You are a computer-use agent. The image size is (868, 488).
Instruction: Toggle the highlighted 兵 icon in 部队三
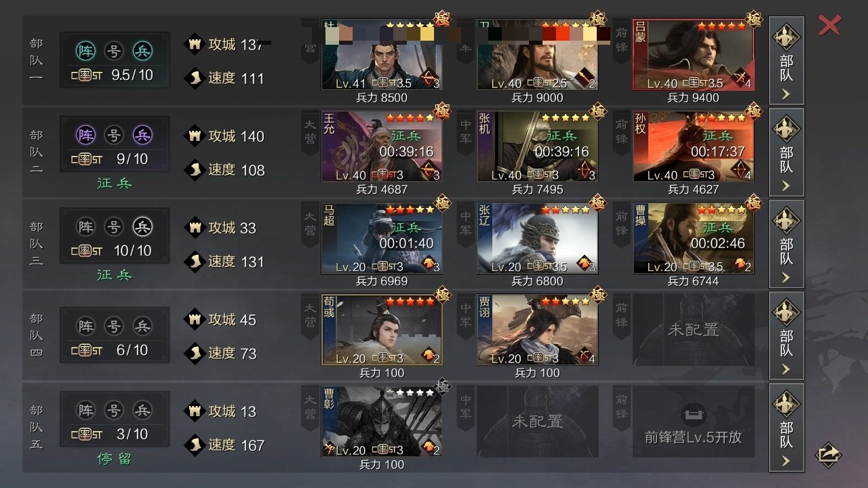point(142,226)
